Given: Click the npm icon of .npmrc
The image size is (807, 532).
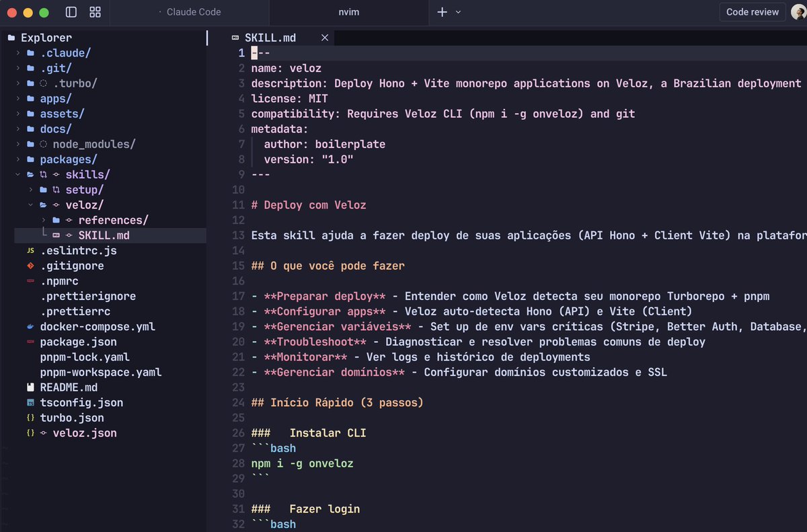Looking at the screenshot, I should click(x=30, y=281).
